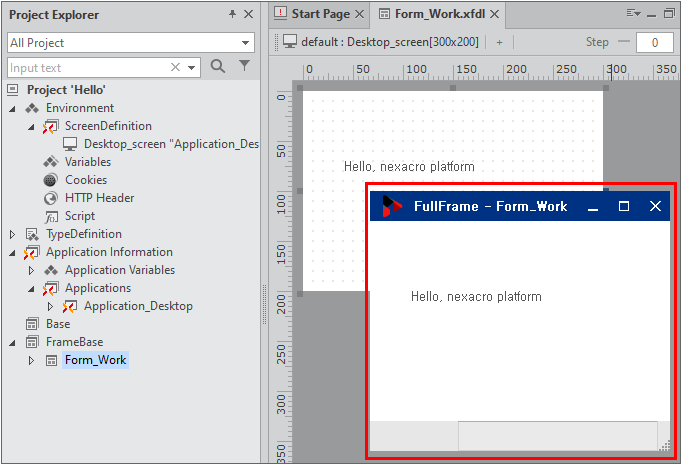Pin the Project Explorer panel
681x464 pixels.
pyautogui.click(x=232, y=14)
